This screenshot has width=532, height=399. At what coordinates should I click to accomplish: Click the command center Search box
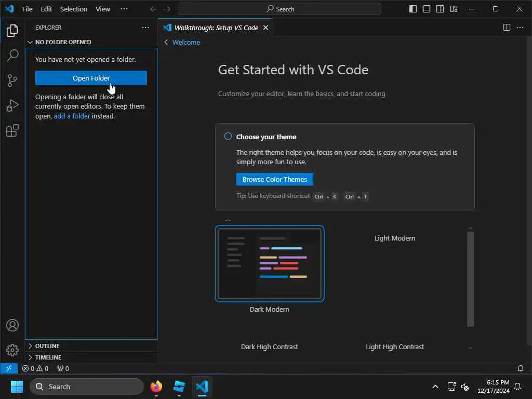coord(279,9)
